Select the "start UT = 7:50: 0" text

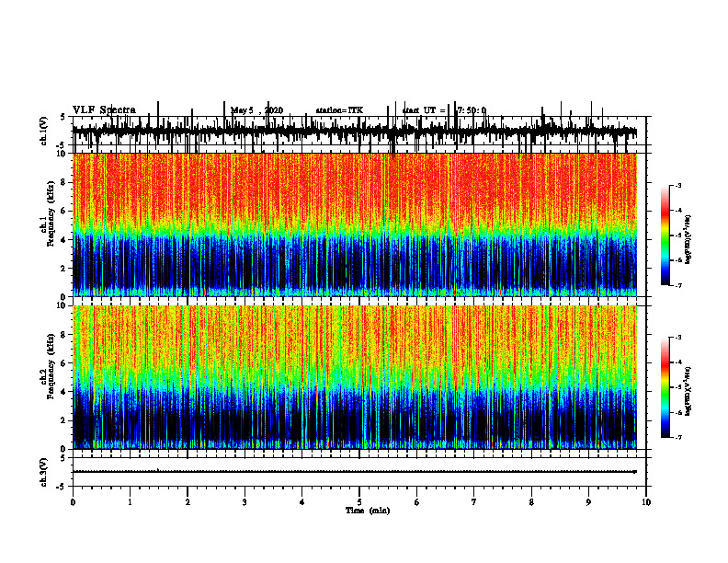point(444,110)
